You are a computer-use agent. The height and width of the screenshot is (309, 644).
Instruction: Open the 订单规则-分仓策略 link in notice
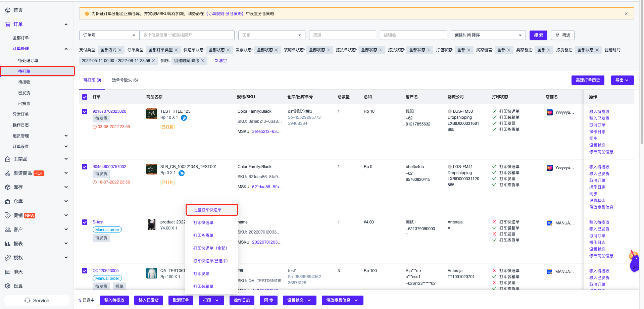[x=225, y=14]
